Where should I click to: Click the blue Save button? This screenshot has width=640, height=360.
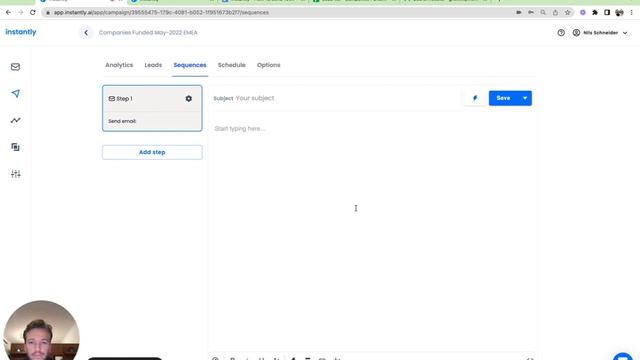point(503,98)
